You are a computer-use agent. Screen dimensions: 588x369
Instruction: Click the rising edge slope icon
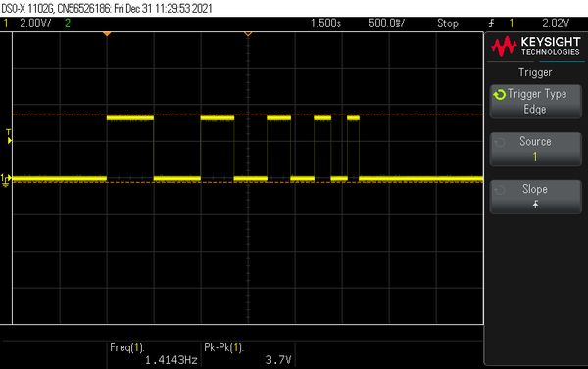coord(535,205)
